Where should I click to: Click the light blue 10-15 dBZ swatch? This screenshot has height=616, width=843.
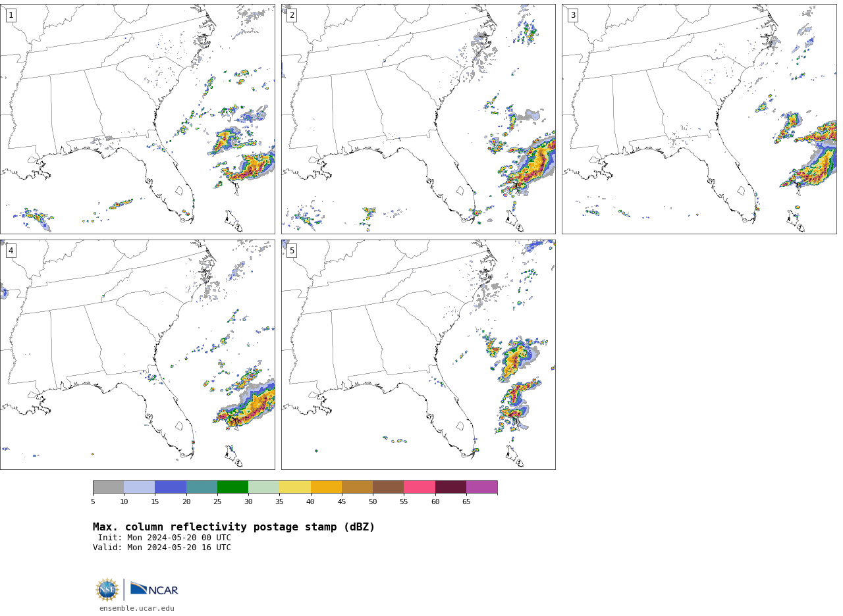[139, 487]
